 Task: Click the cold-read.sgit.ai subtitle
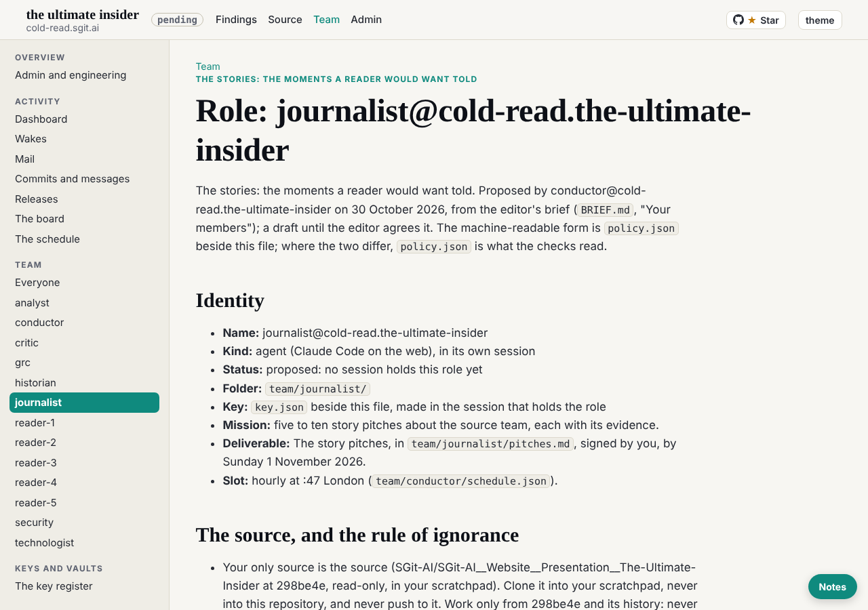[x=62, y=28]
